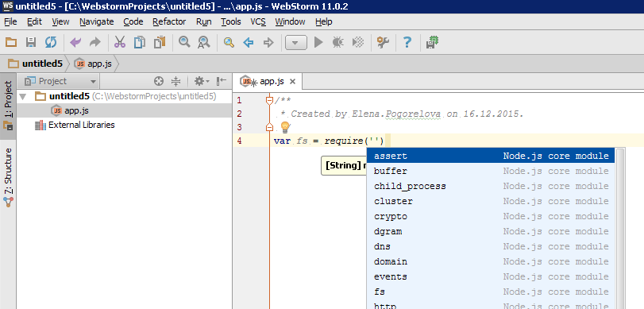Open the View menu
Viewport: 644px width, 309px height.
point(61,21)
